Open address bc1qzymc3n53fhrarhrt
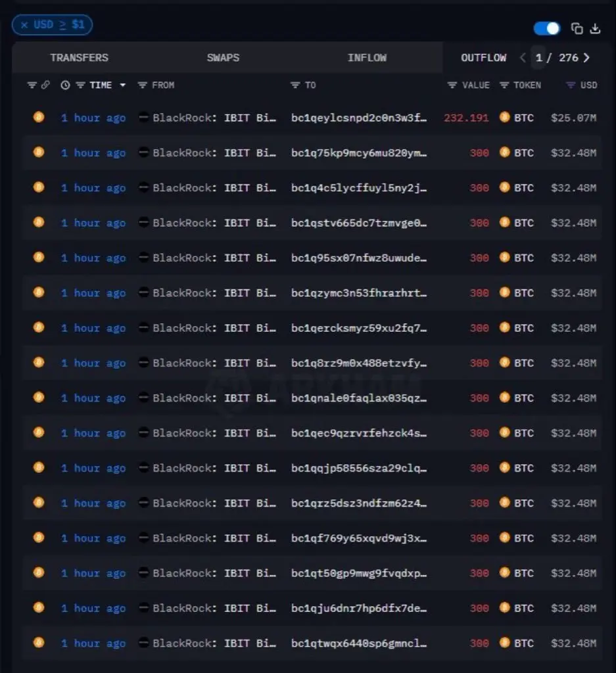Viewport: 616px width, 673px height. (x=359, y=293)
